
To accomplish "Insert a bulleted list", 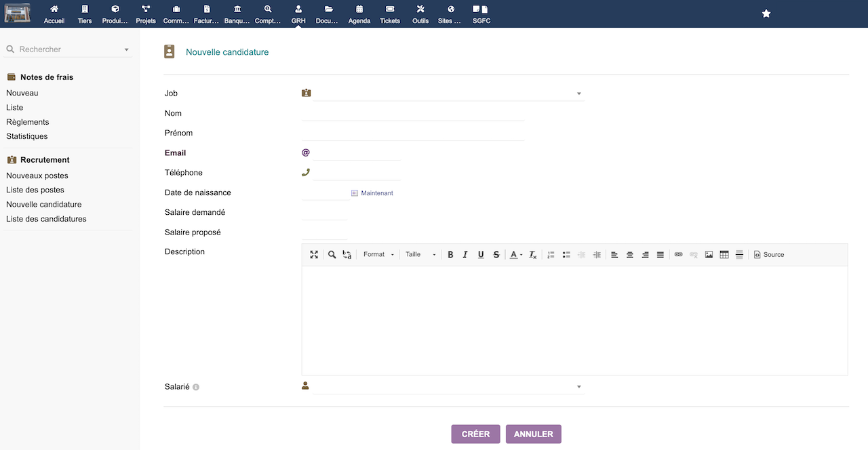I will (566, 255).
